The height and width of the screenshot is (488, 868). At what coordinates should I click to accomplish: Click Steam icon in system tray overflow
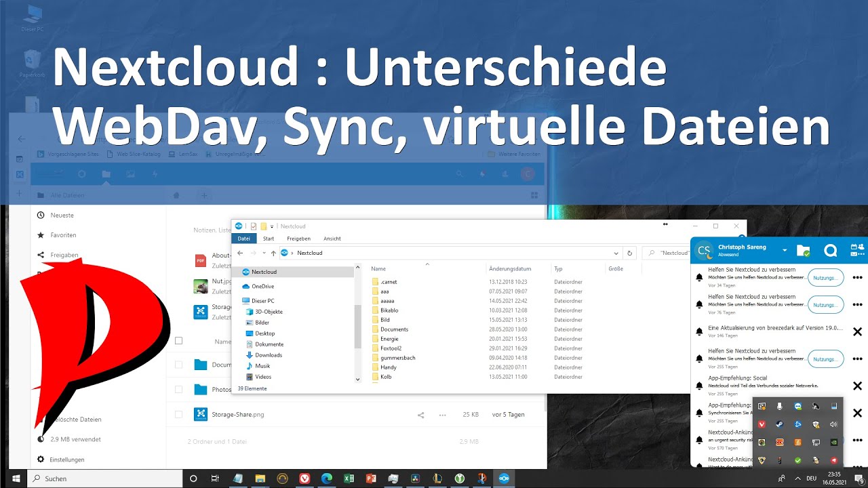pyautogui.click(x=780, y=424)
